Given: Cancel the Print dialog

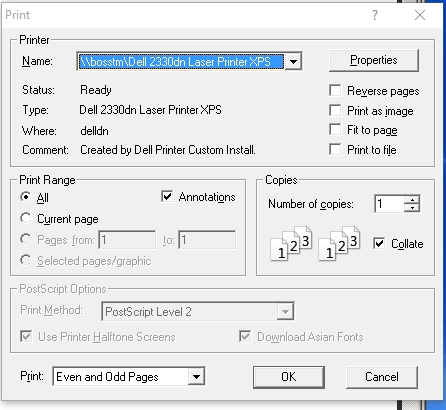Looking at the screenshot, I should 382,377.
